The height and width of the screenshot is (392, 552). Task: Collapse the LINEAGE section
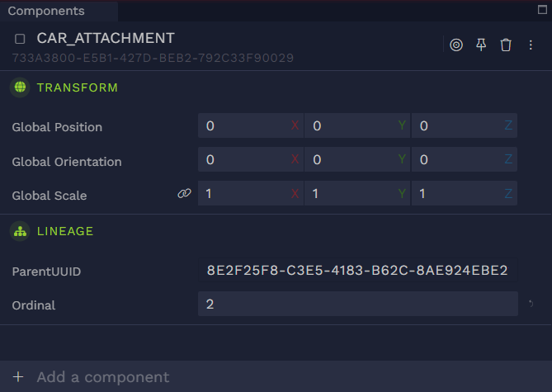tap(65, 233)
